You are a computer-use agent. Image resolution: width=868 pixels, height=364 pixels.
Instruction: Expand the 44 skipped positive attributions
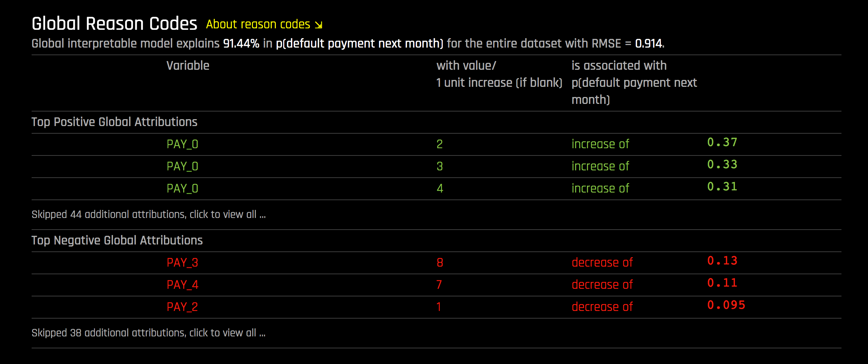149,215
